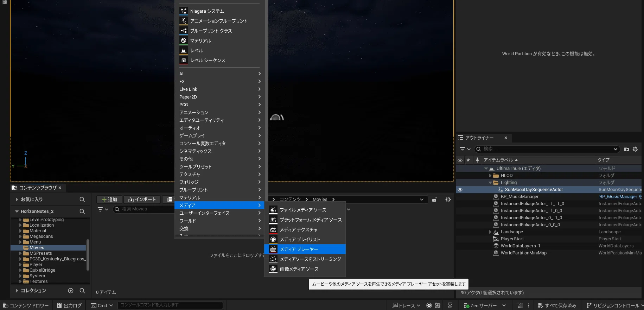Open the Outliner filter dropdown

point(465,149)
